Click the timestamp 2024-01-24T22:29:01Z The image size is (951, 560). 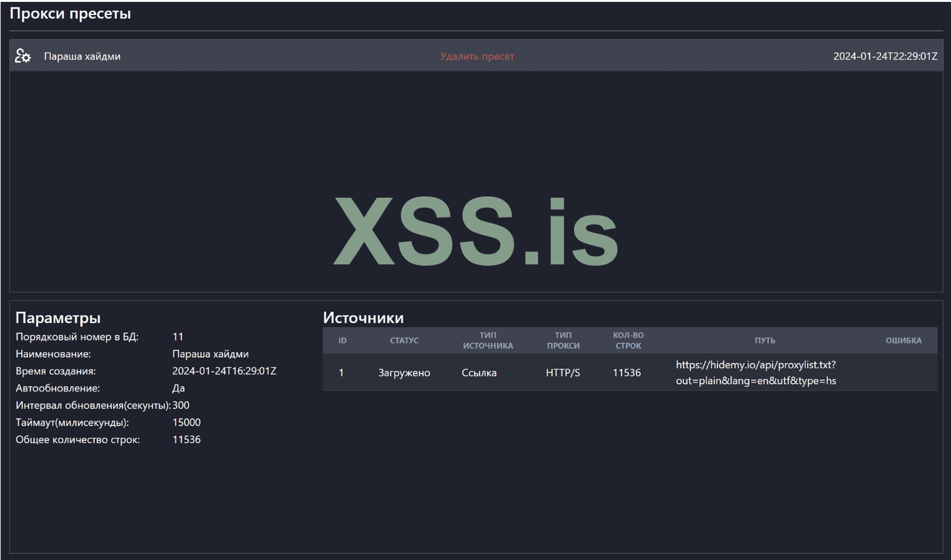(x=885, y=56)
